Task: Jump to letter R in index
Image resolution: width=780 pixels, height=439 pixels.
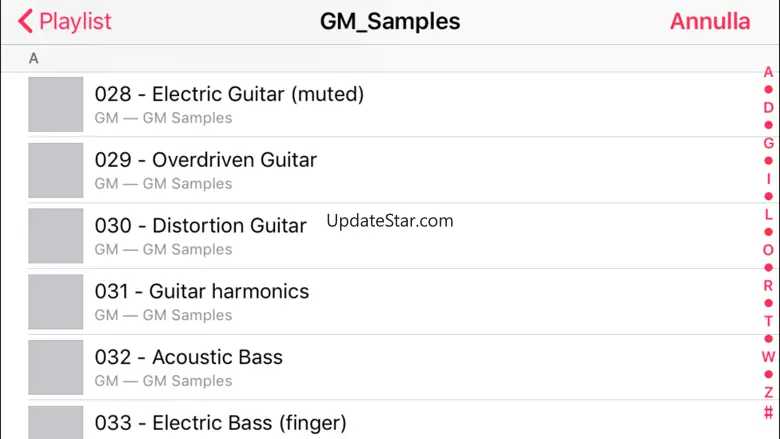Action: click(x=768, y=286)
